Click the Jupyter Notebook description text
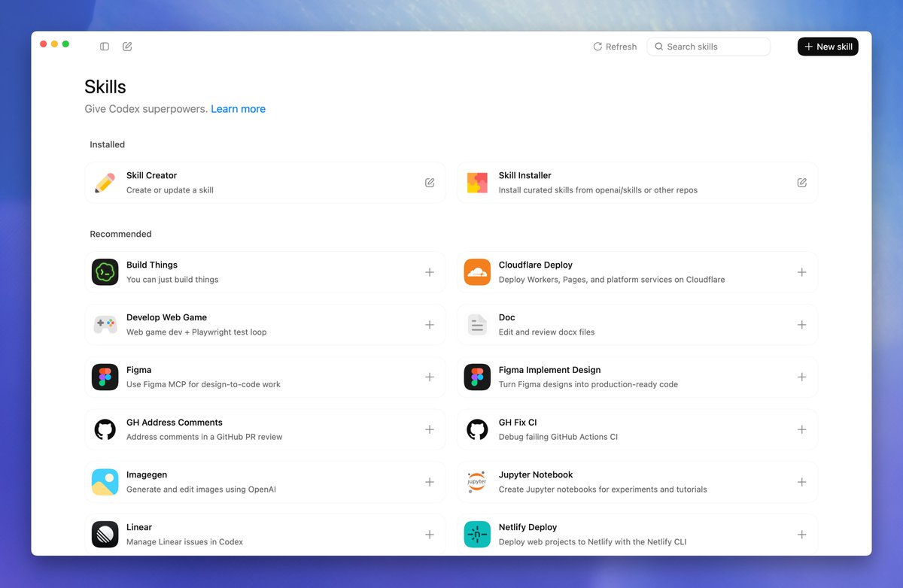The height and width of the screenshot is (588, 903). [x=603, y=489]
